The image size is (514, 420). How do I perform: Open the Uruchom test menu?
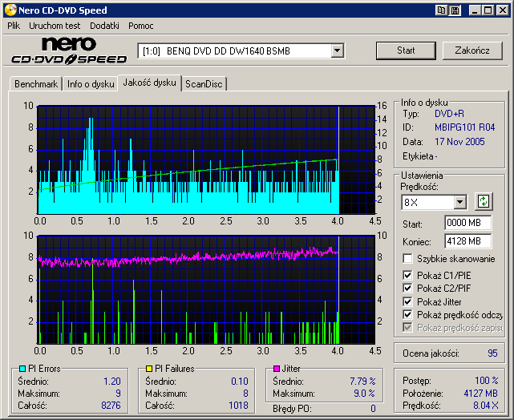55,26
